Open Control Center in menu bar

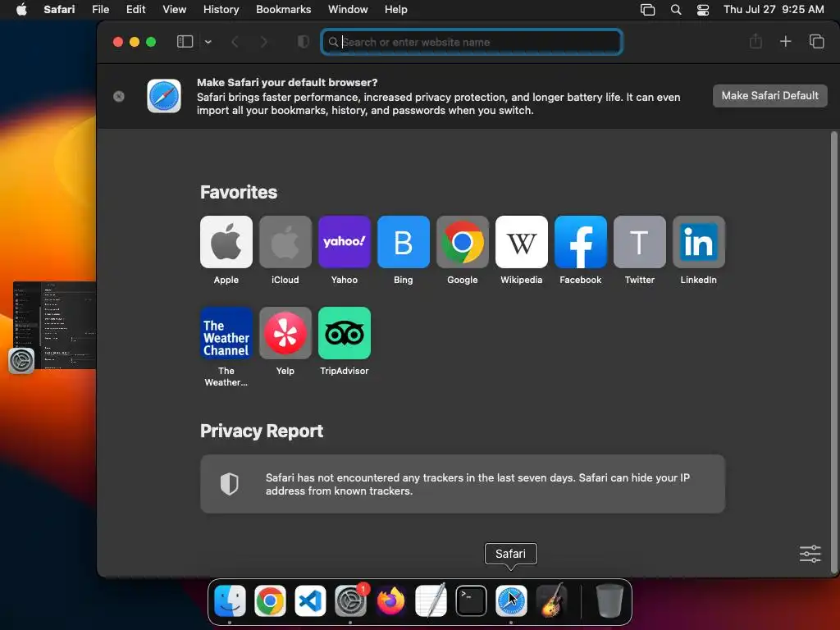pos(703,9)
